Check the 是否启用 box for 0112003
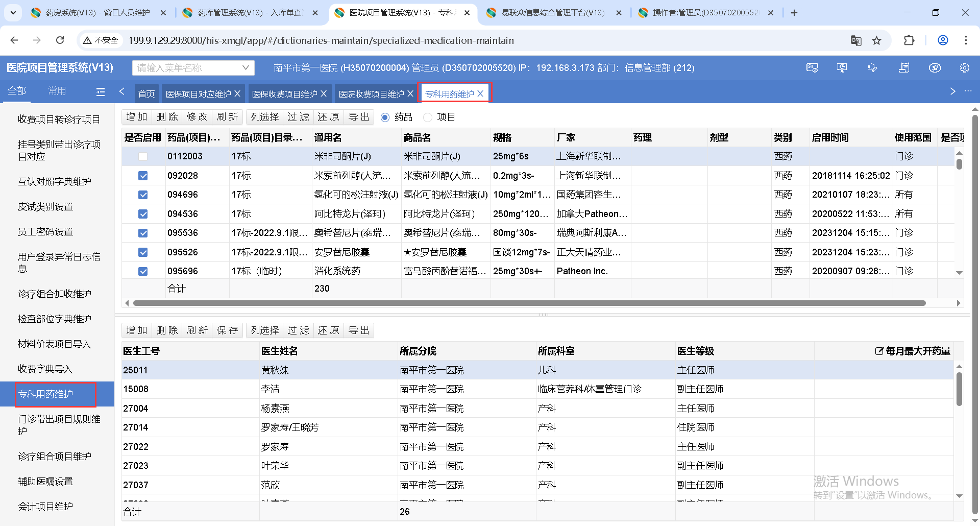 click(143, 156)
